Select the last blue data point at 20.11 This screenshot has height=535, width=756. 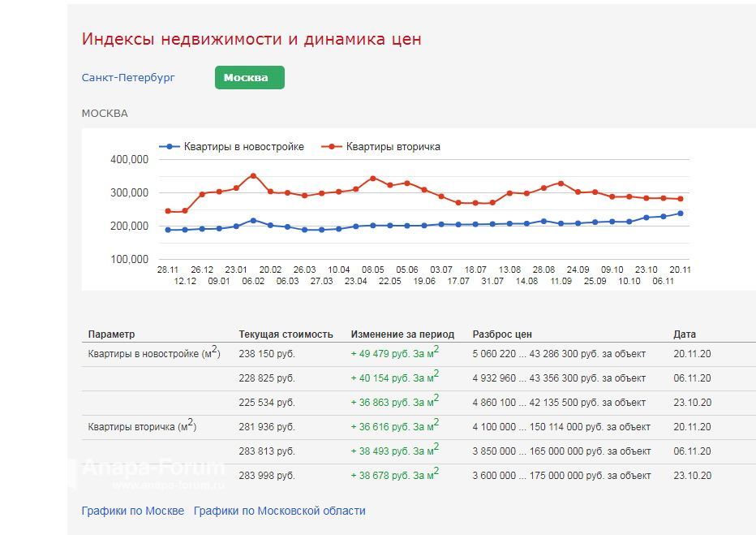(680, 213)
